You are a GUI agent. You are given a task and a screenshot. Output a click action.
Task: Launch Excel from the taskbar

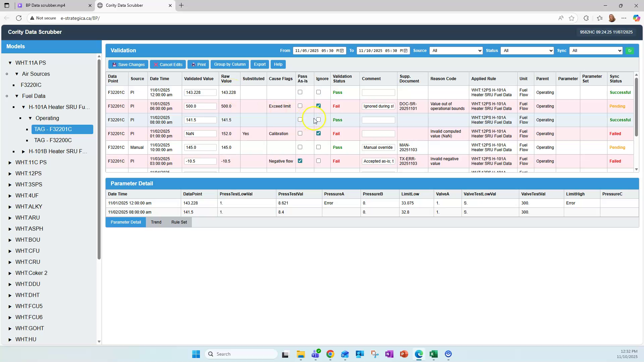click(433, 354)
